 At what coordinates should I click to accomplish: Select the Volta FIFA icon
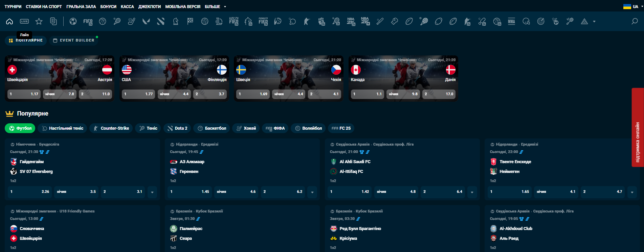[x=234, y=22]
